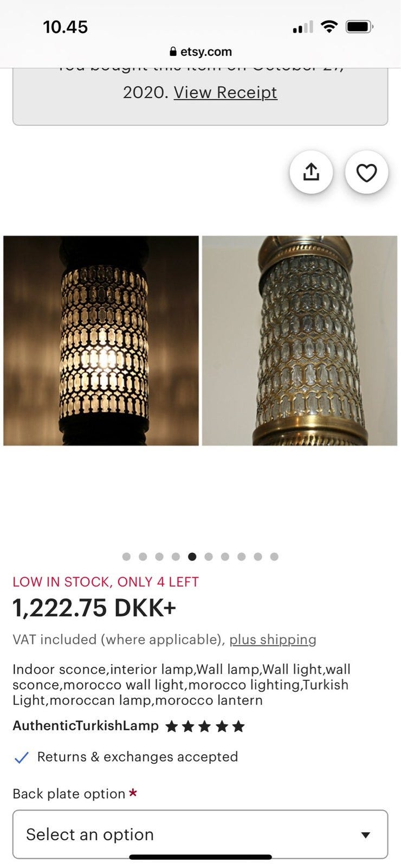The image size is (401, 868).
Task: Open the Back plate option dropdown
Action: [200, 834]
